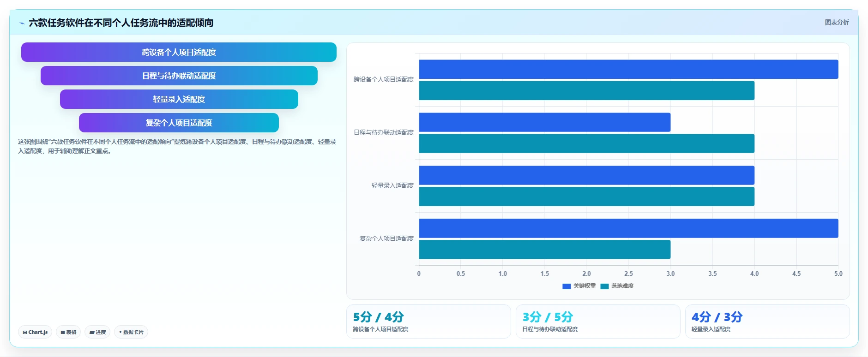This screenshot has height=357, width=868.
Task: Select the 日程与待办联动适配度 funnel bar
Action: coord(179,76)
